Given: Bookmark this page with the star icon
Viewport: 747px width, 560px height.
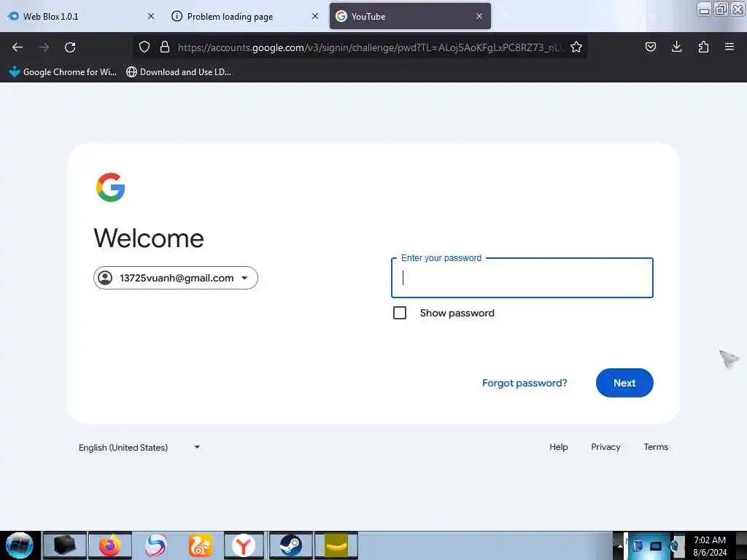Looking at the screenshot, I should point(576,47).
